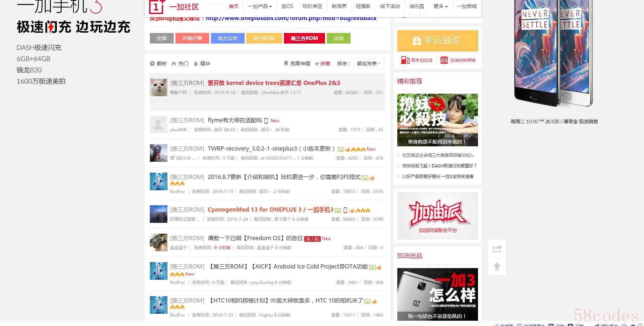The width and height of the screenshot is (644, 326).
Task: Click image attachment icon on TWRP thread
Action: [x=341, y=149]
